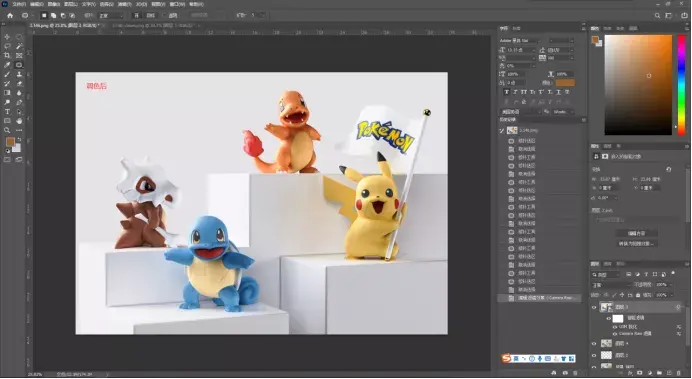Switch to the 通道 Channels tab

pos(608,264)
